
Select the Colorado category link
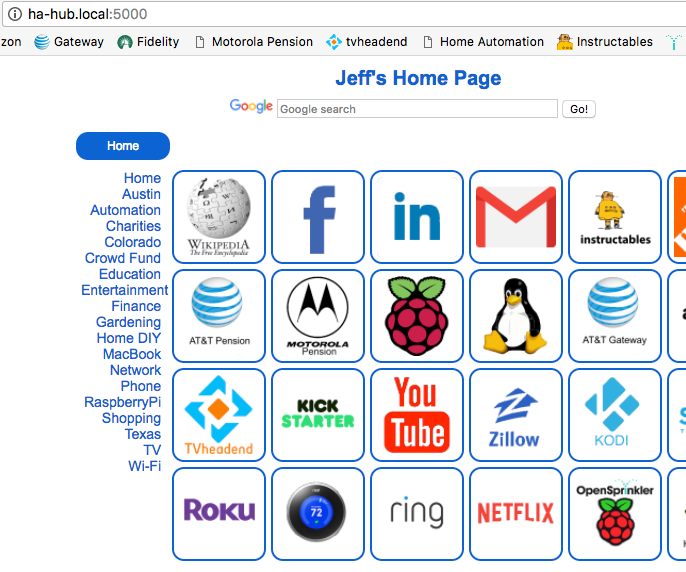tap(133, 242)
